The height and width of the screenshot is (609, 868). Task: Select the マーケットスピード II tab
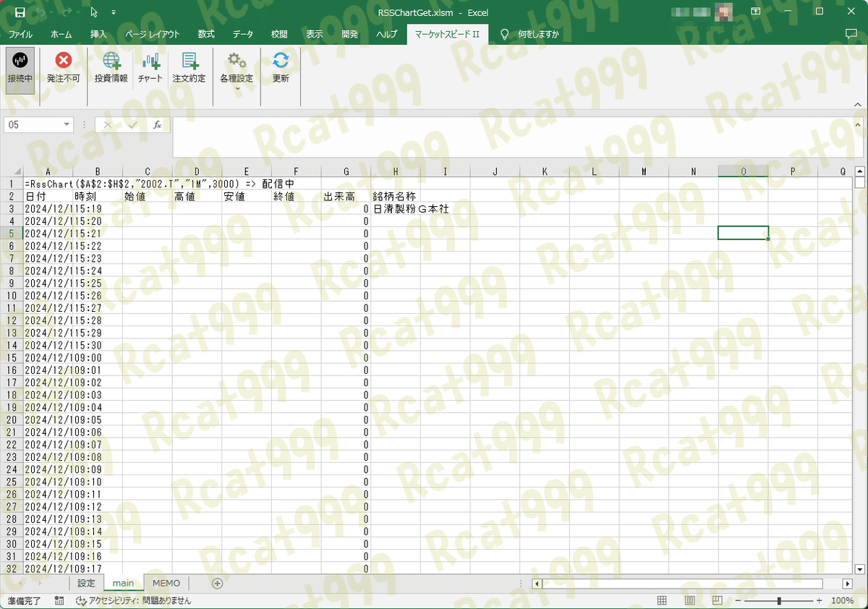coord(448,34)
